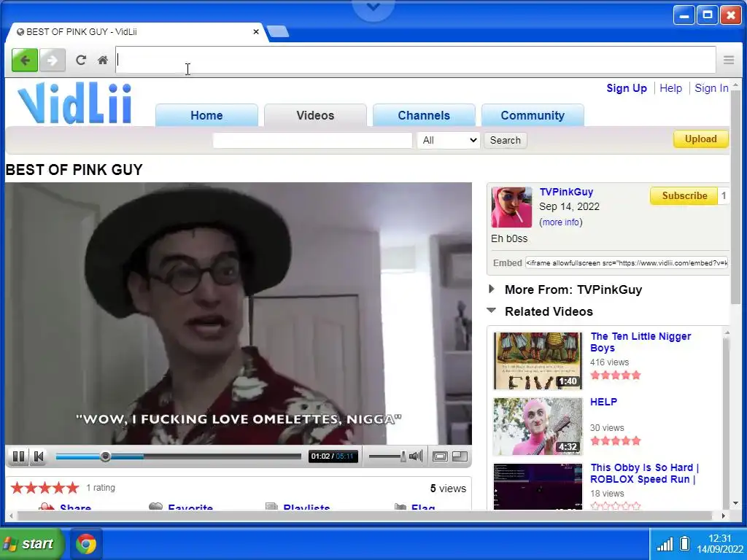Click the Search button
This screenshot has width=747, height=560.
[506, 141]
